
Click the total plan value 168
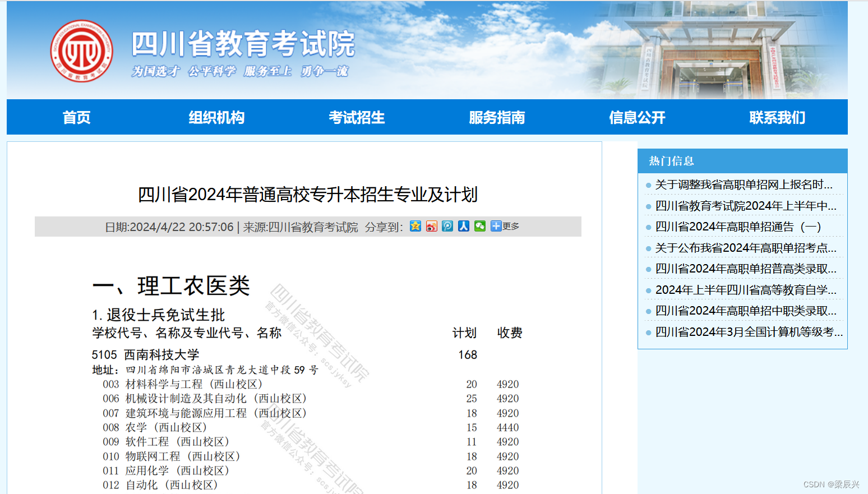pos(468,355)
